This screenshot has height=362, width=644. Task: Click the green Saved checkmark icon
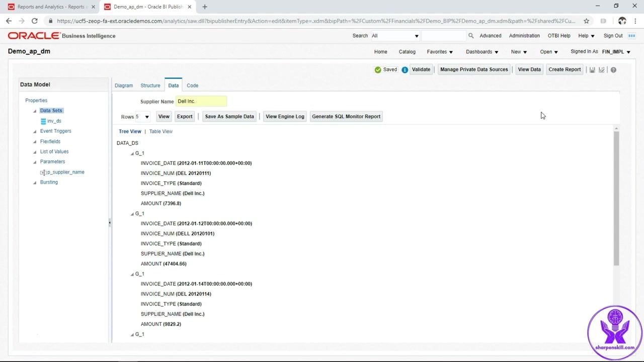tap(378, 70)
